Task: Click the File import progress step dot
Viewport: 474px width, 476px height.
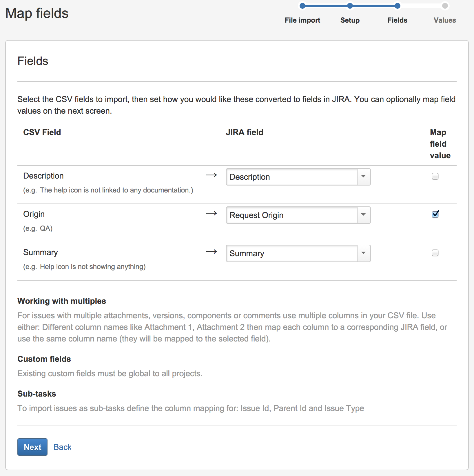Action: pyautogui.click(x=302, y=6)
